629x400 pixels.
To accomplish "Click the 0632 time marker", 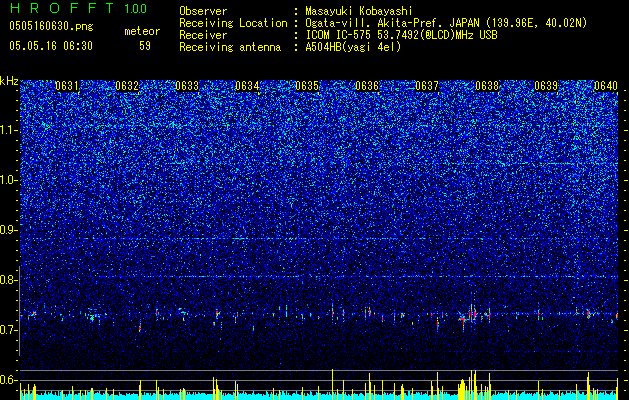I will 127,86.
